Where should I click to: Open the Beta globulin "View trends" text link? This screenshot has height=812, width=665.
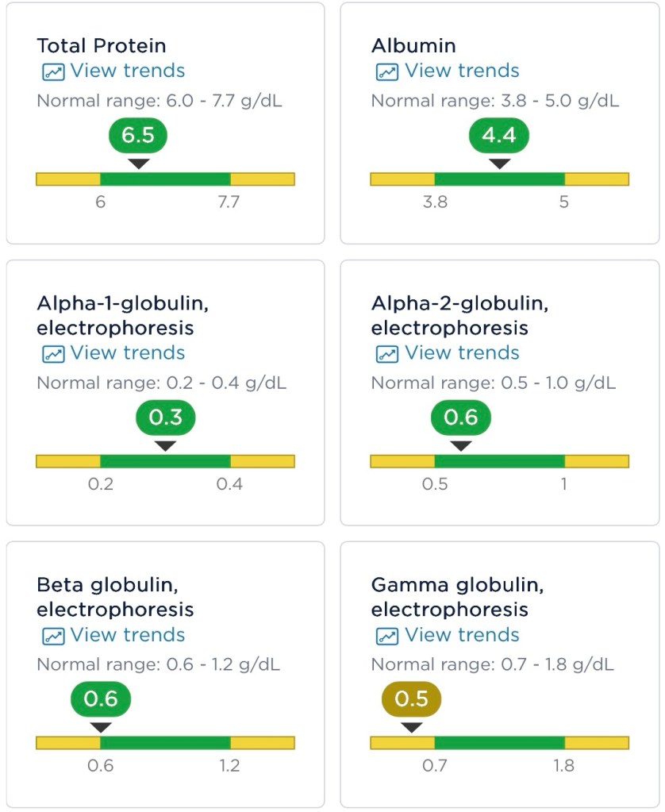pos(127,635)
